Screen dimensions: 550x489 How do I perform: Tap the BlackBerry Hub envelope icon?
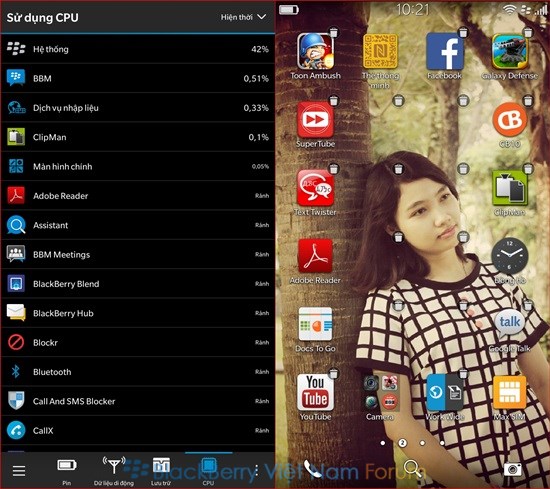tap(16, 313)
